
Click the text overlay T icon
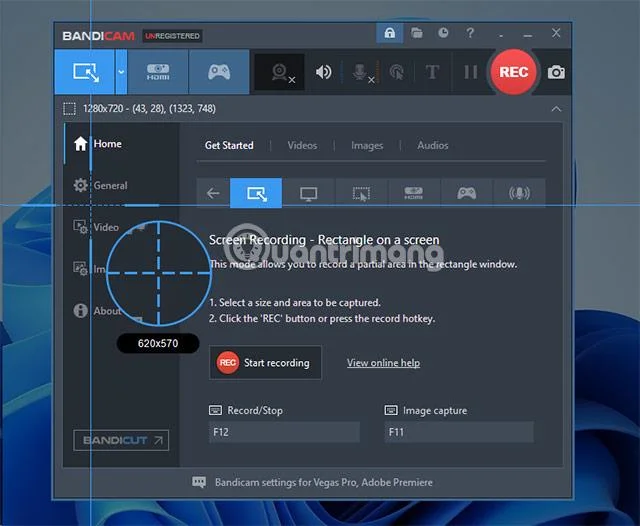coord(432,72)
